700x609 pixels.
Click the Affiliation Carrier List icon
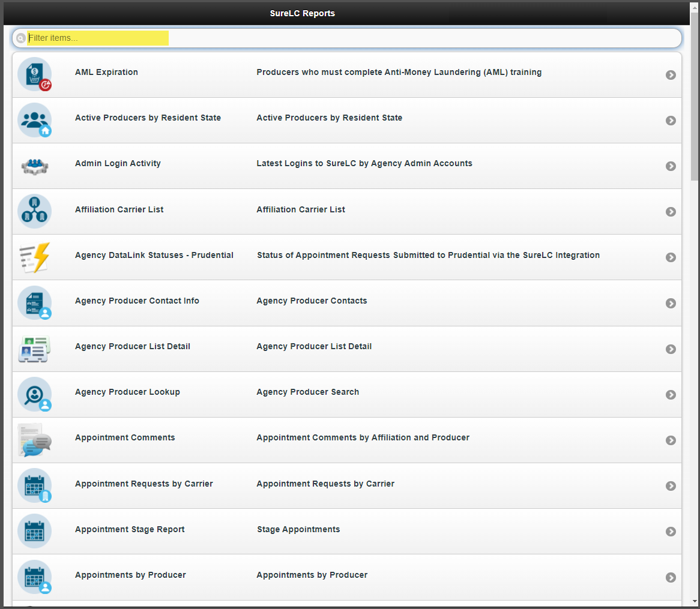(34, 211)
